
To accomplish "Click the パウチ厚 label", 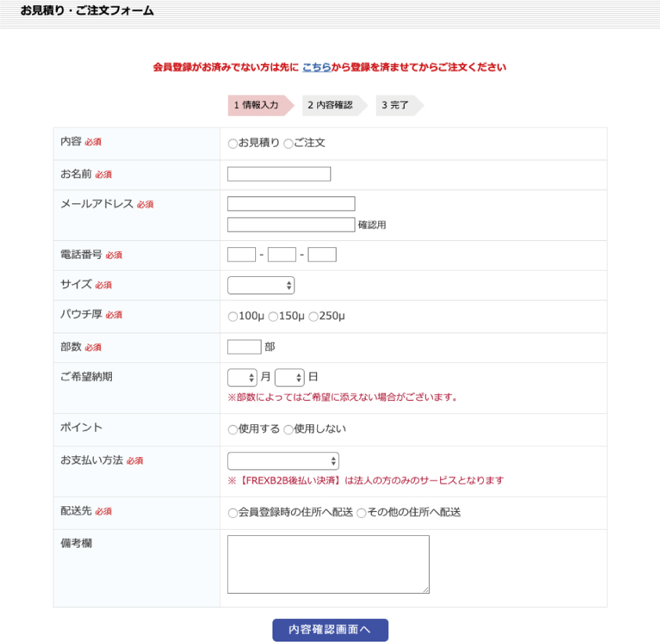I will point(81,315).
